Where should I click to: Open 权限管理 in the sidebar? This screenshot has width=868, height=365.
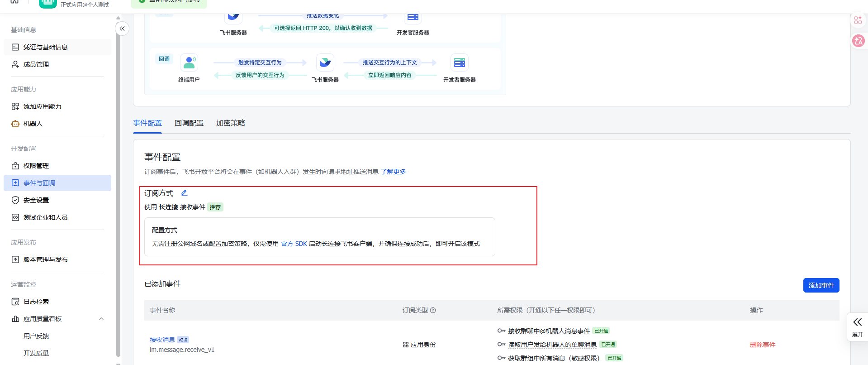point(36,166)
